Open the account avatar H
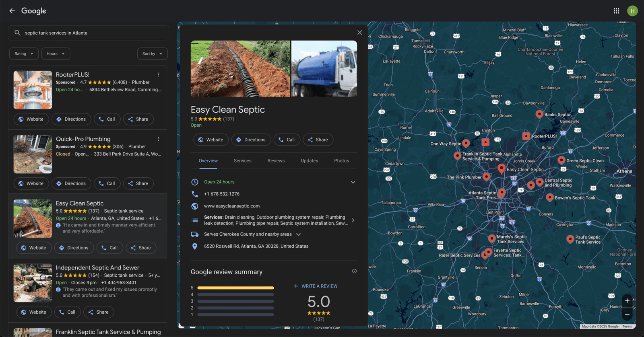This screenshot has width=644, height=337. click(x=632, y=11)
